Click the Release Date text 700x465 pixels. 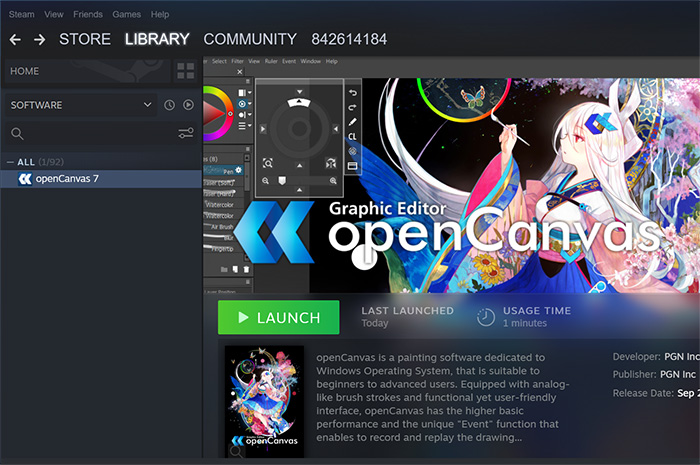656,393
